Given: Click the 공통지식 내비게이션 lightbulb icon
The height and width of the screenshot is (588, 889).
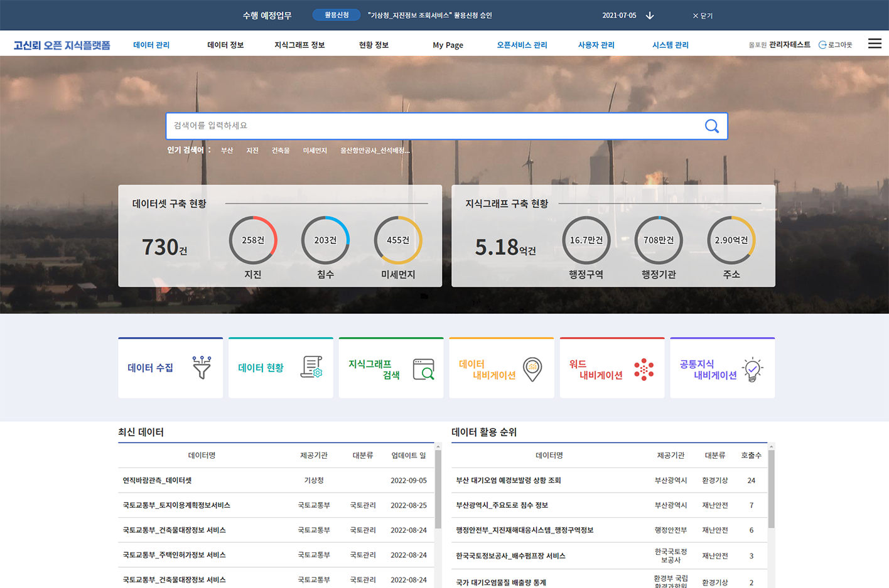Looking at the screenshot, I should tap(752, 369).
